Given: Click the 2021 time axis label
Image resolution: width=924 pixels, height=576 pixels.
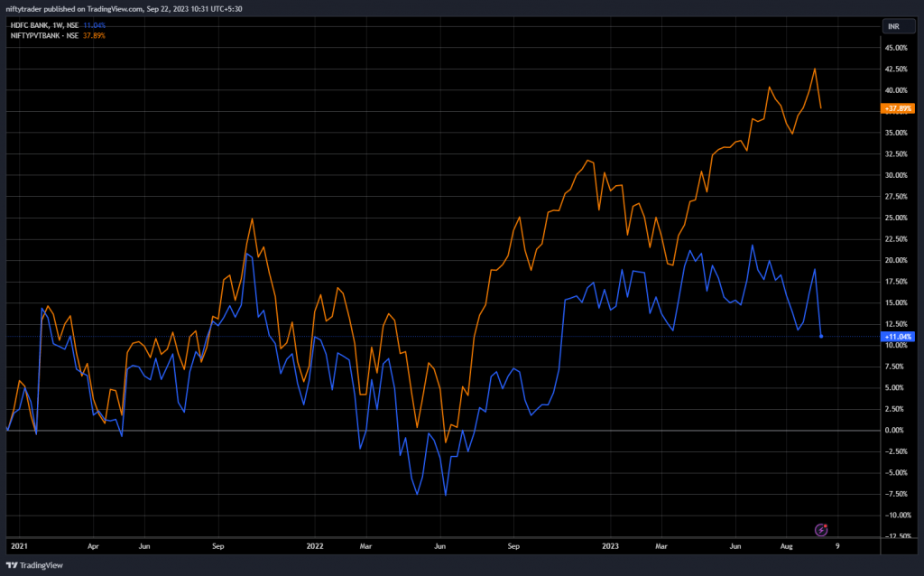Looking at the screenshot, I should (x=19, y=546).
